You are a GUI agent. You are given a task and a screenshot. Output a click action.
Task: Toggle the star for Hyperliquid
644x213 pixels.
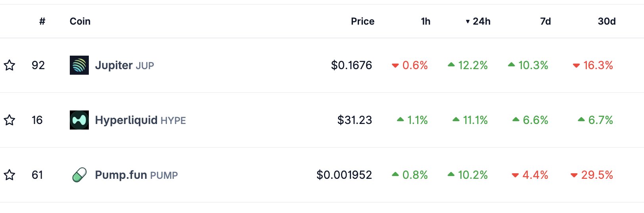[x=10, y=120]
